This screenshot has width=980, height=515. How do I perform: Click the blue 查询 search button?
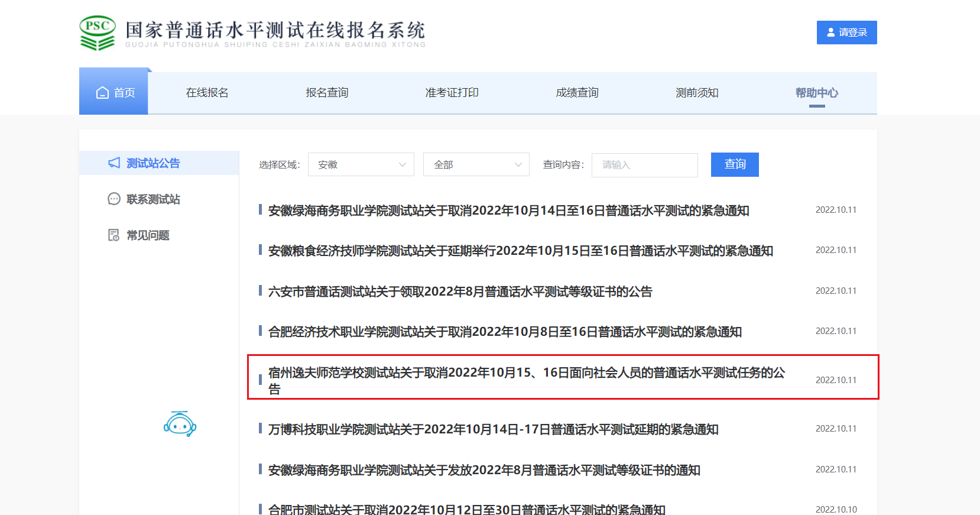point(735,165)
